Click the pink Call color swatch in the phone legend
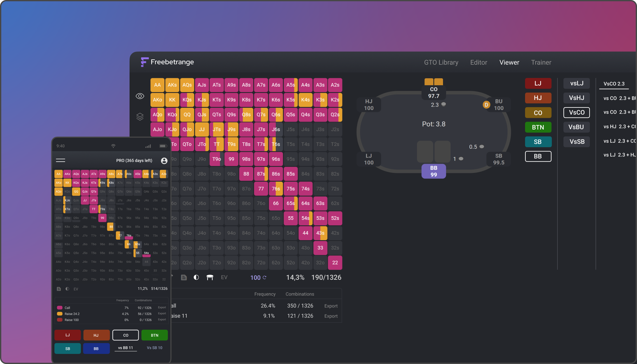Viewport: 637px width, 364px height. pos(60,307)
